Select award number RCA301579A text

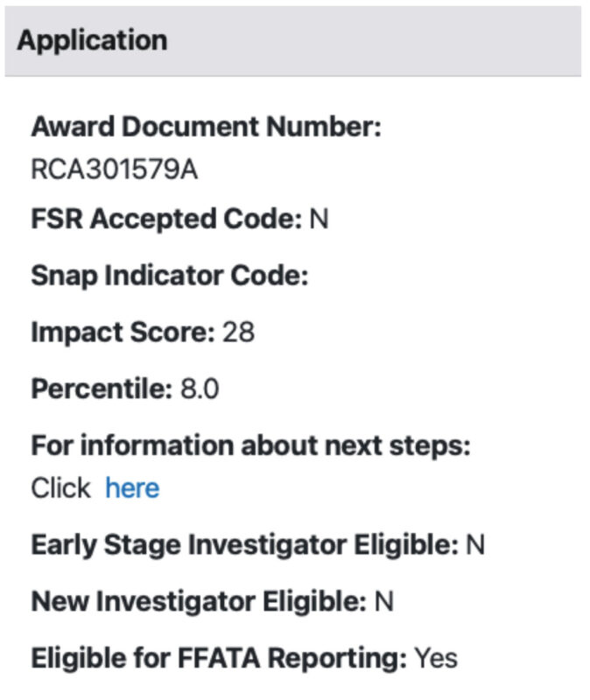pos(115,170)
